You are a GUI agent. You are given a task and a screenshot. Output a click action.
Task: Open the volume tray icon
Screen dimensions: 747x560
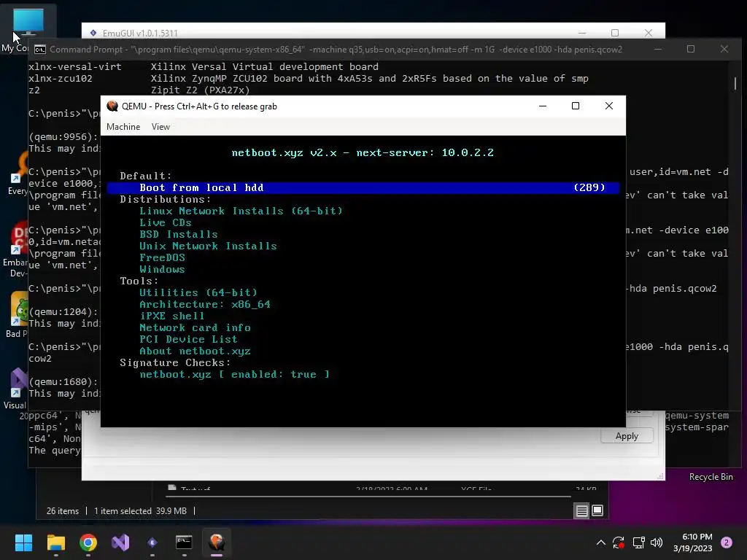(x=657, y=542)
